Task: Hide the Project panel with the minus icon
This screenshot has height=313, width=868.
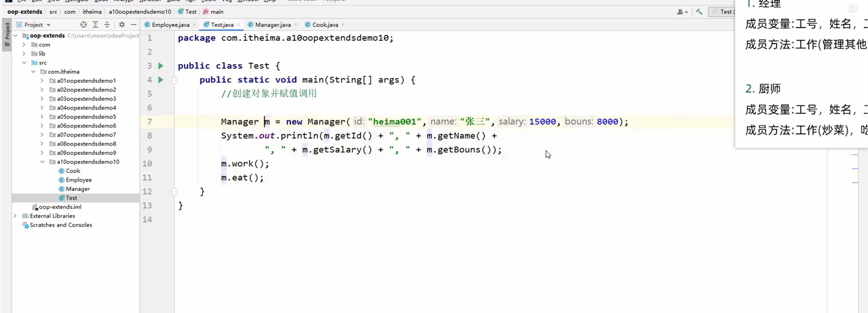Action: (x=133, y=24)
